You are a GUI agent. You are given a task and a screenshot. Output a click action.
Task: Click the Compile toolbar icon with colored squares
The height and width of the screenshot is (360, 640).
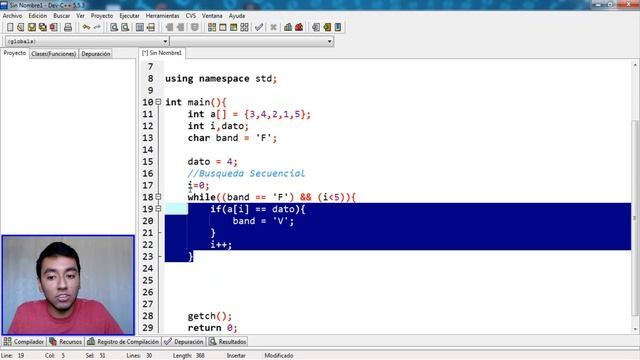[x=212, y=27]
